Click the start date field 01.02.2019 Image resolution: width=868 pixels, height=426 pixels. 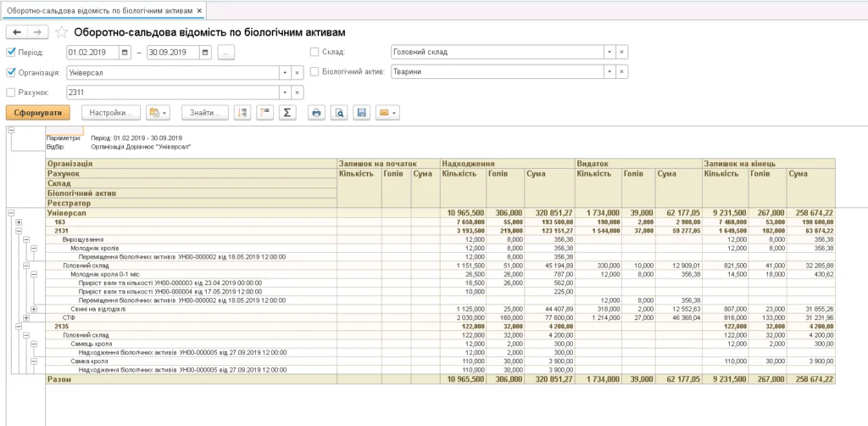pos(92,53)
